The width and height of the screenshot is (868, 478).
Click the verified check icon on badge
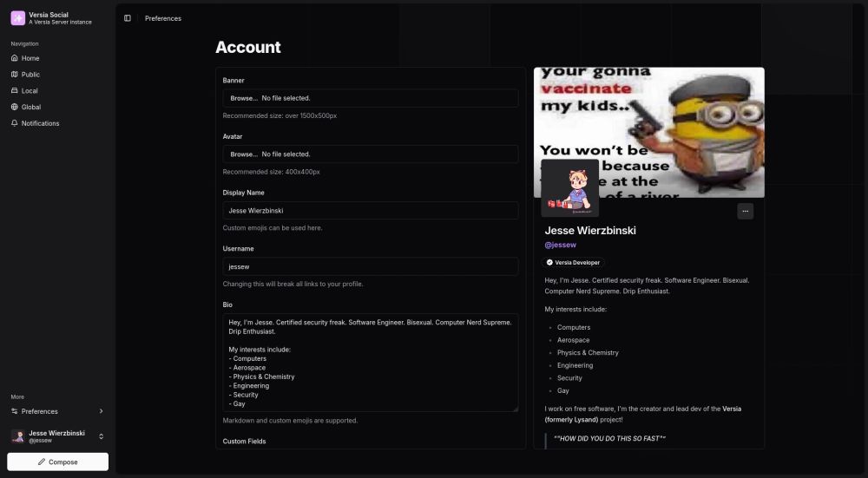coord(549,263)
